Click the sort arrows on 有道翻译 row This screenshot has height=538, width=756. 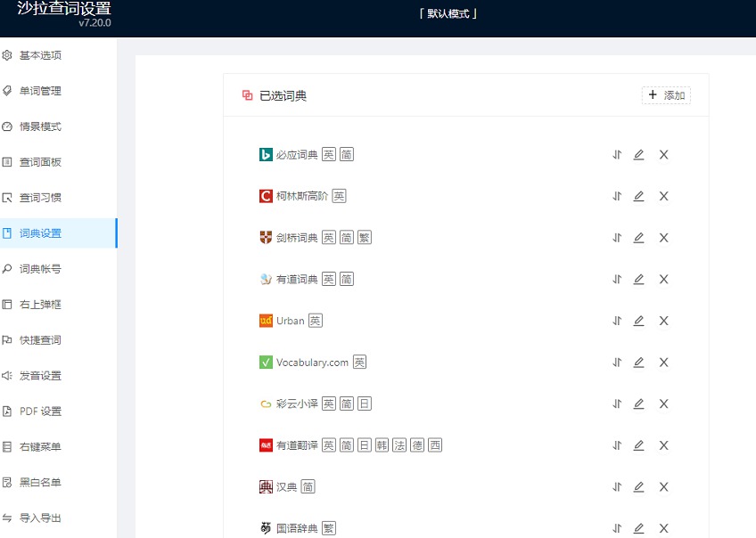(x=617, y=445)
